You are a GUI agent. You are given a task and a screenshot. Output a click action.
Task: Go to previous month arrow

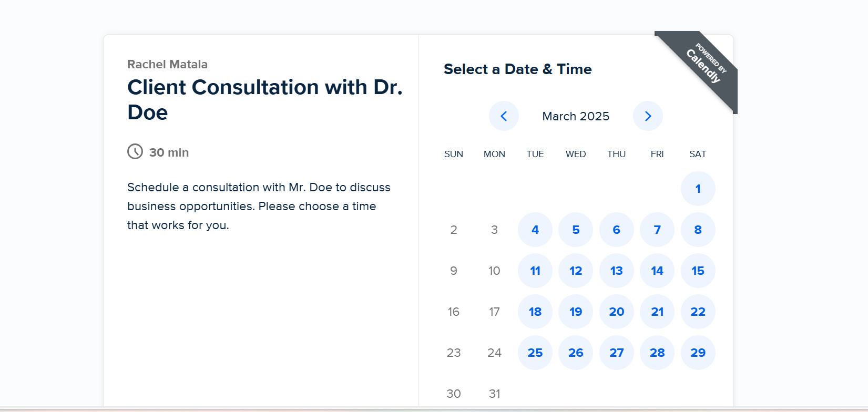[504, 116]
